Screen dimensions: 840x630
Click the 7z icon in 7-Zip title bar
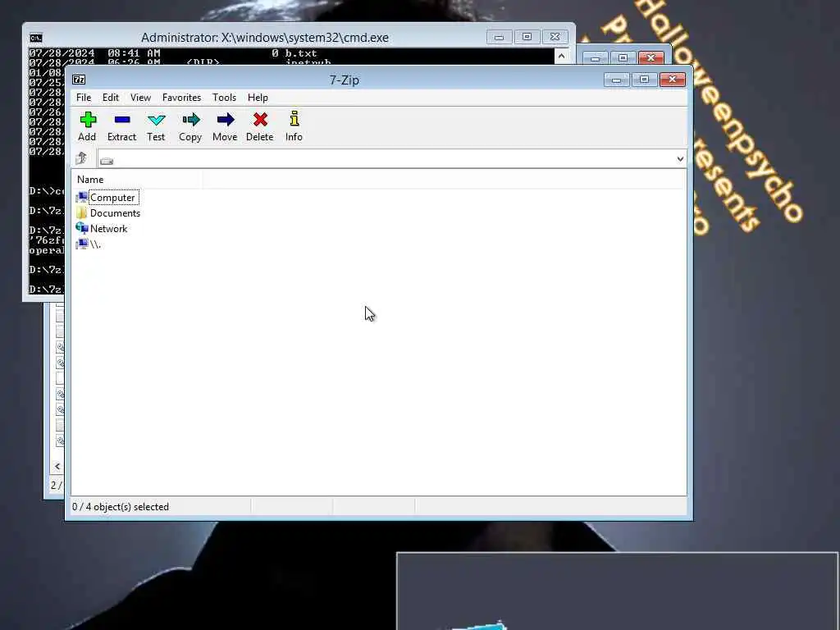click(79, 80)
